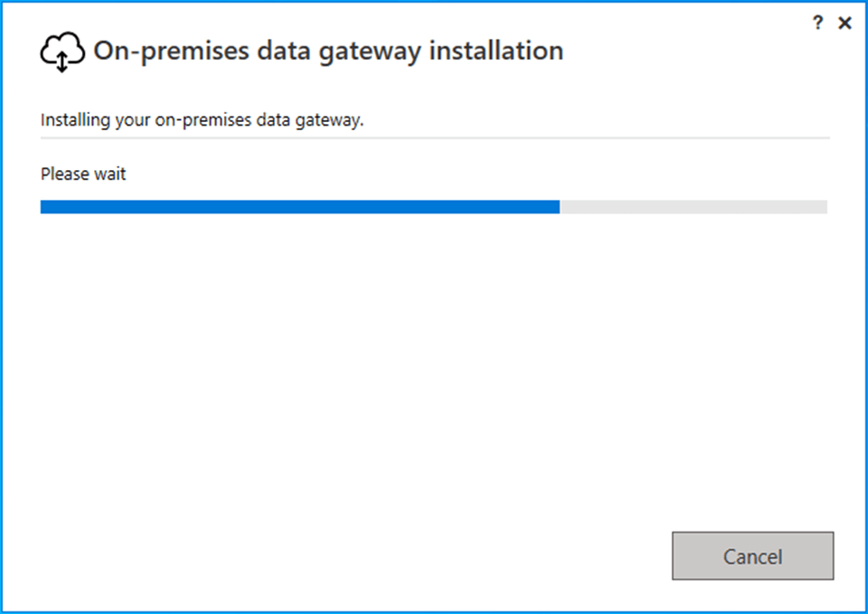The width and height of the screenshot is (868, 614).
Task: Click the far left start of the progress bar
Action: pyautogui.click(x=44, y=207)
